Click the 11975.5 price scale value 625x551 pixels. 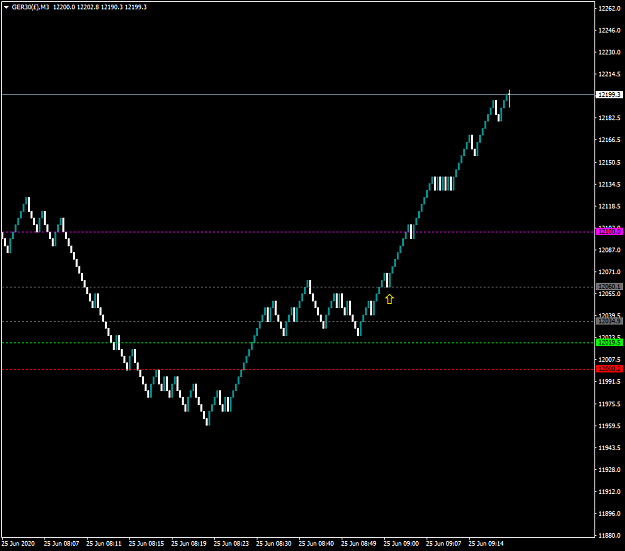pyautogui.click(x=609, y=404)
